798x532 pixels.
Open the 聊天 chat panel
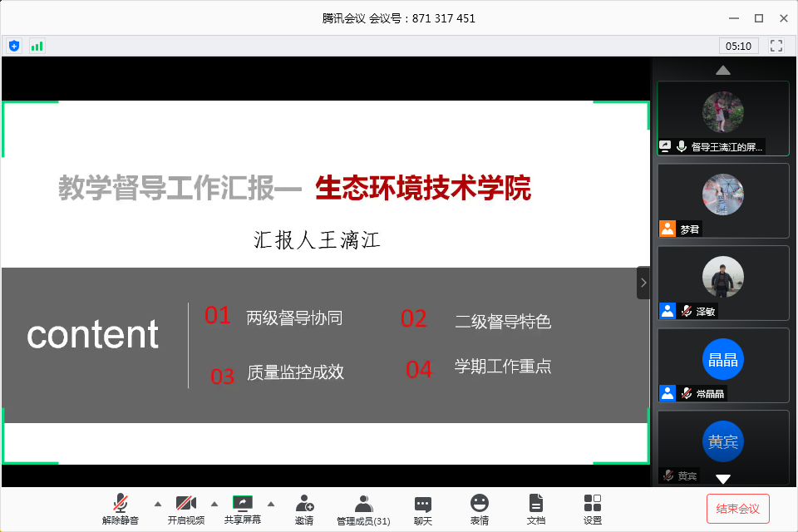pyautogui.click(x=423, y=504)
